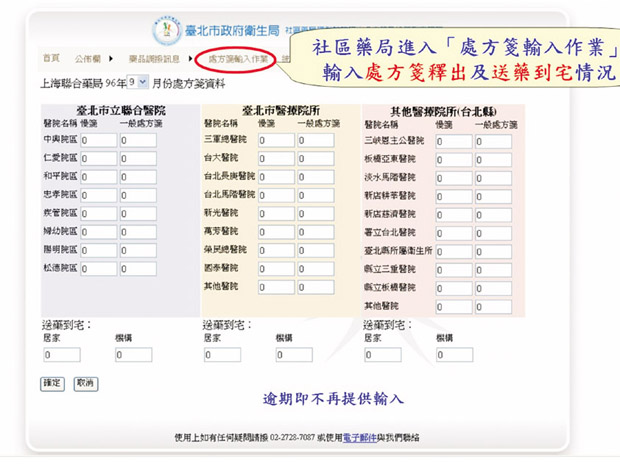Click 中興院區 慢箋 input field

pyautogui.click(x=97, y=141)
